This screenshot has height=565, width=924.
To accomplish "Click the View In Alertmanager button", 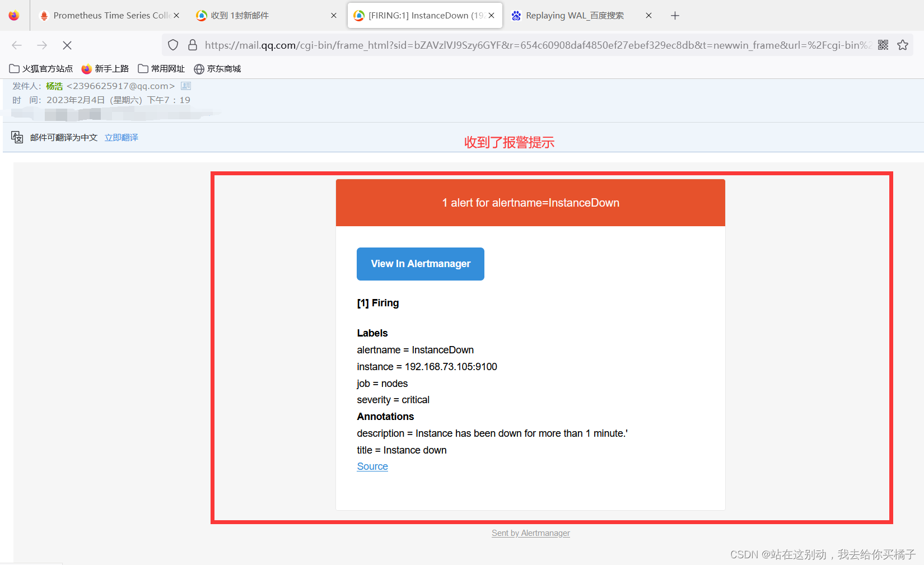I will tap(420, 264).
